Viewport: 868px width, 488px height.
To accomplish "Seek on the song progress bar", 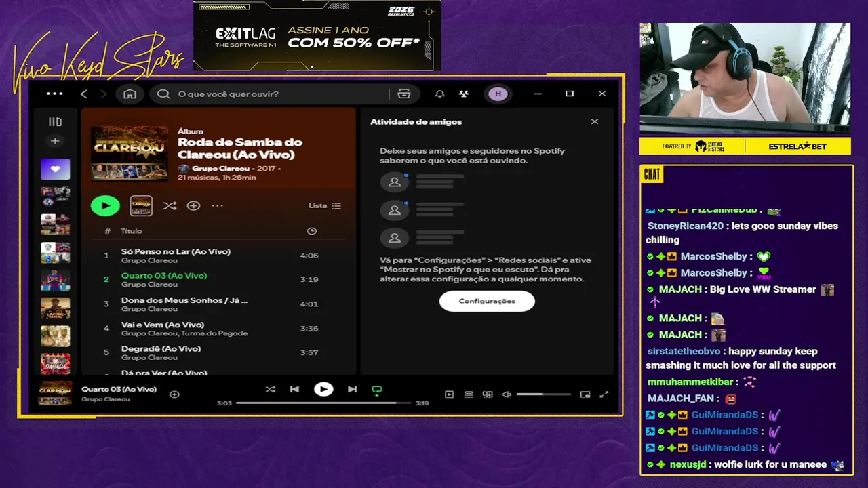I will tap(323, 403).
